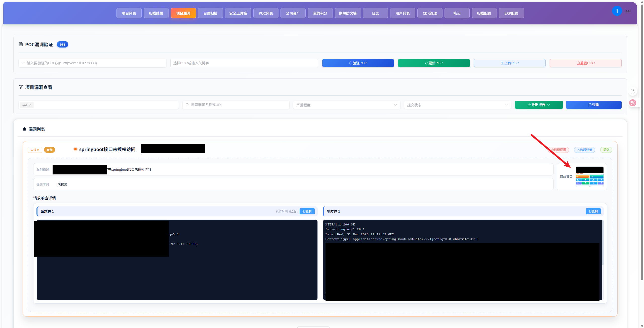Open the severity level dropdown
This screenshot has height=328, width=644.
(346, 105)
